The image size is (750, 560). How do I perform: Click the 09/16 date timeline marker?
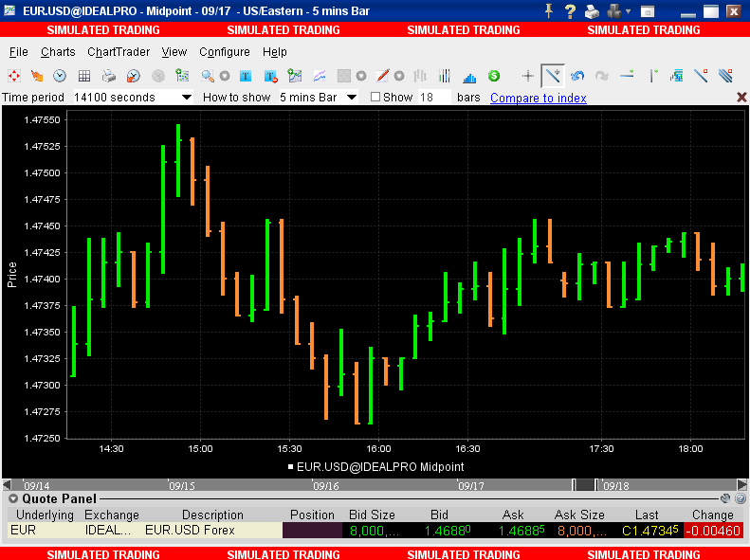[326, 486]
